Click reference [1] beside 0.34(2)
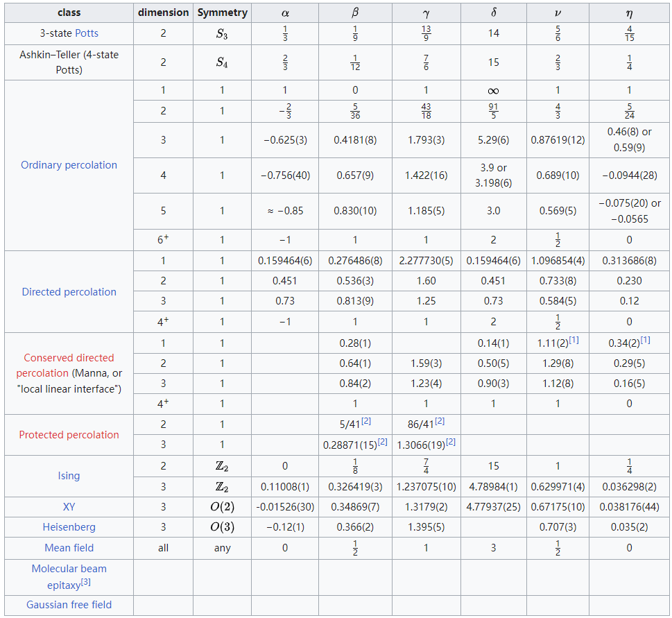Viewport: 672px width, 618px height. tap(645, 340)
